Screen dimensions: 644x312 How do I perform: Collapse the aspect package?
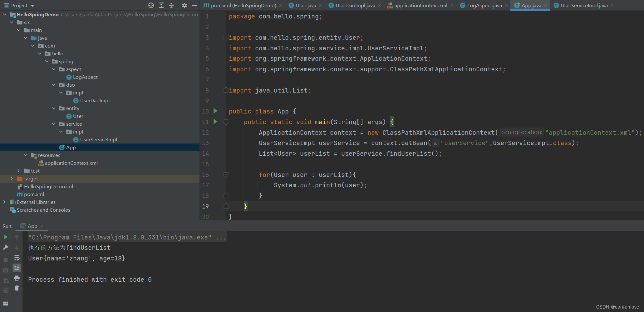point(54,69)
